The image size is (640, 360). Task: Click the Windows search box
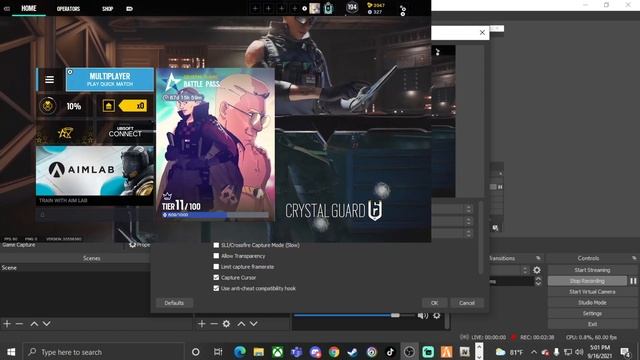point(103,352)
